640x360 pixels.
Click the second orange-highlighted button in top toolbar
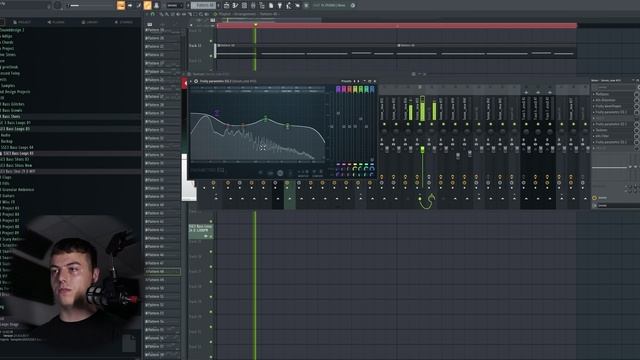click(147, 5)
